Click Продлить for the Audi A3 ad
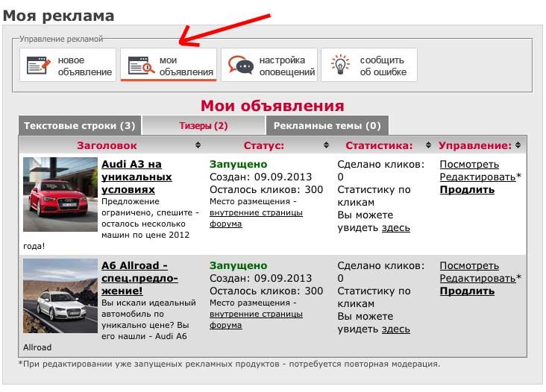The image size is (546, 392). [x=467, y=189]
